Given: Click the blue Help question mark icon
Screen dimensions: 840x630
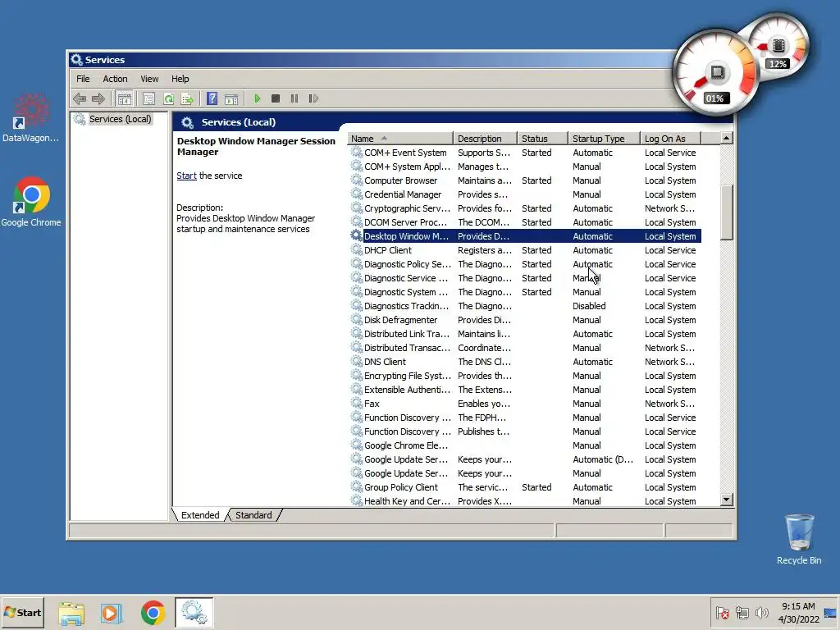Looking at the screenshot, I should pos(212,98).
